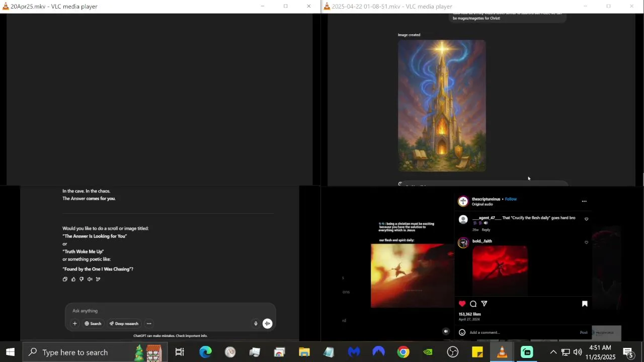Click the Post button for the comment
644x362 pixels.
[x=584, y=332]
